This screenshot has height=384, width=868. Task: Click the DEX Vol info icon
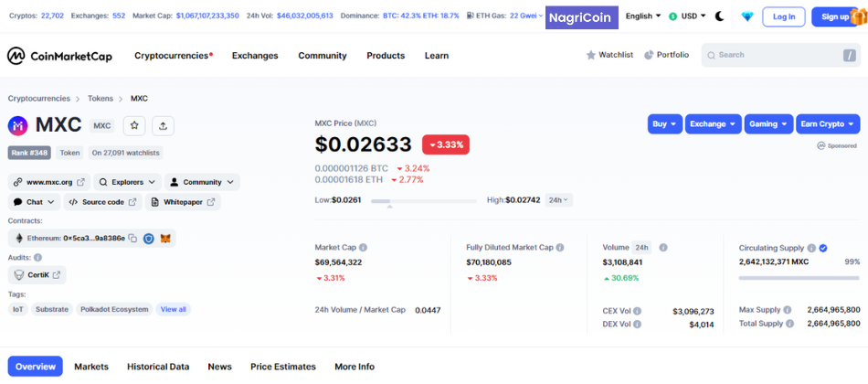click(x=638, y=325)
